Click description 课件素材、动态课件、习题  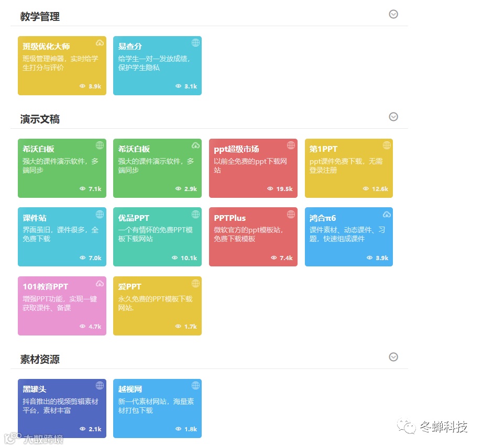(x=347, y=234)
